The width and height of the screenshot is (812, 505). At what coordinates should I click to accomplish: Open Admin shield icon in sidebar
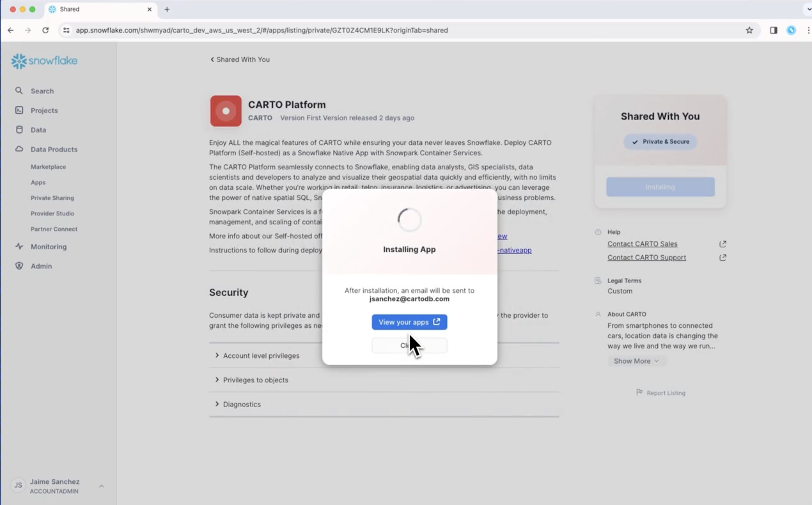point(19,266)
